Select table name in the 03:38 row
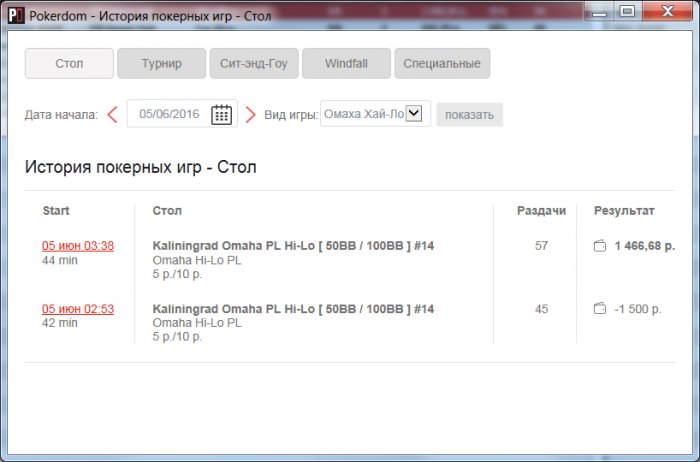700x462 pixels. point(293,246)
